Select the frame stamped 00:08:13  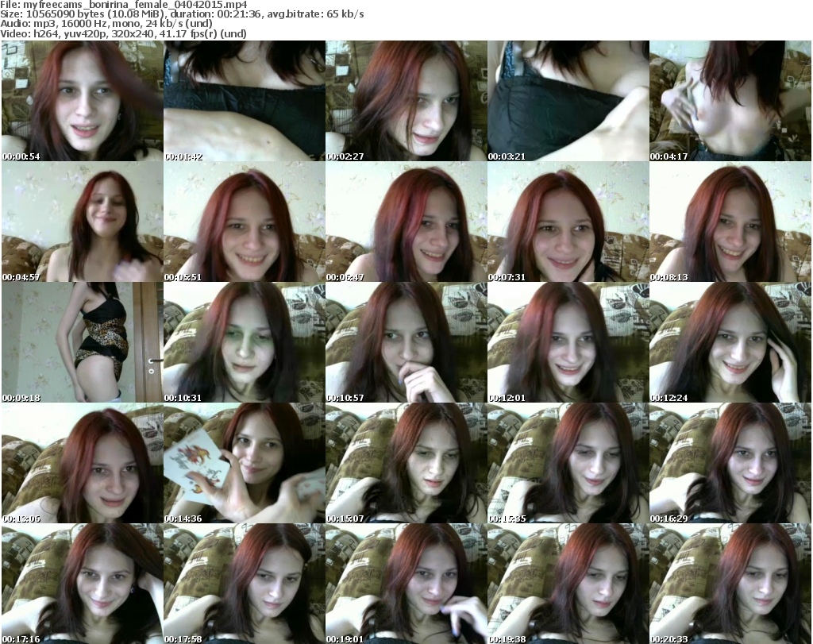[x=730, y=222]
